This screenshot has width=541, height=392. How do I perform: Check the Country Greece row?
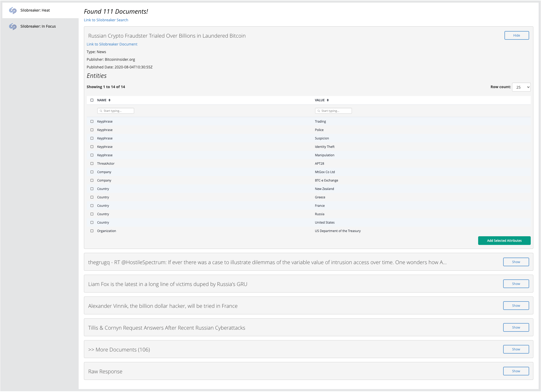pos(92,197)
